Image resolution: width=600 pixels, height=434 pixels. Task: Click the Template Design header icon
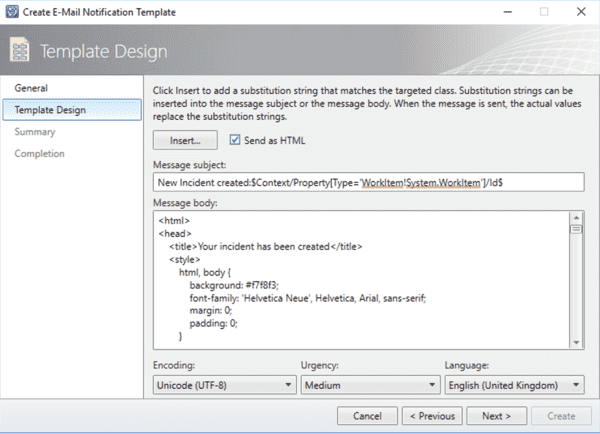pyautogui.click(x=21, y=50)
